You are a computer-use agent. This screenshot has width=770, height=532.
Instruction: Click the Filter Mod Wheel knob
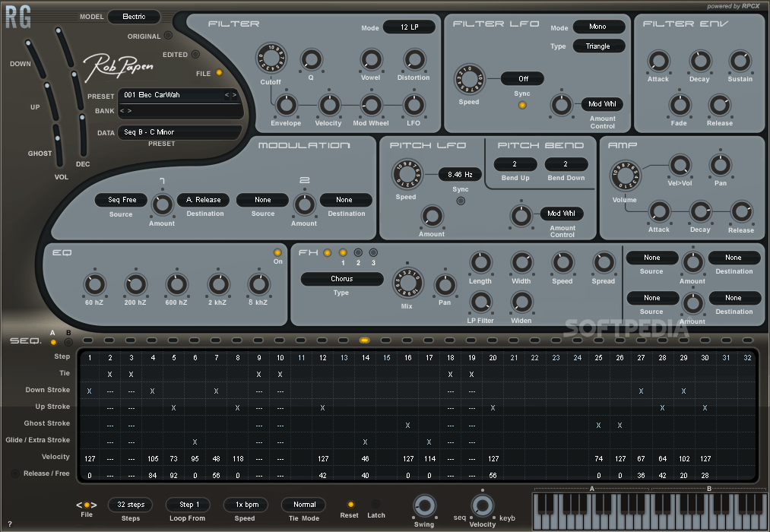coord(371,105)
